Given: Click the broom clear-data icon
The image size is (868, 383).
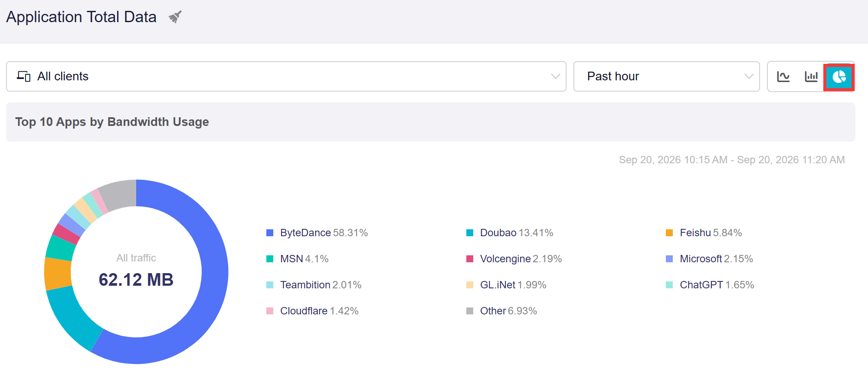Looking at the screenshot, I should coord(175,17).
